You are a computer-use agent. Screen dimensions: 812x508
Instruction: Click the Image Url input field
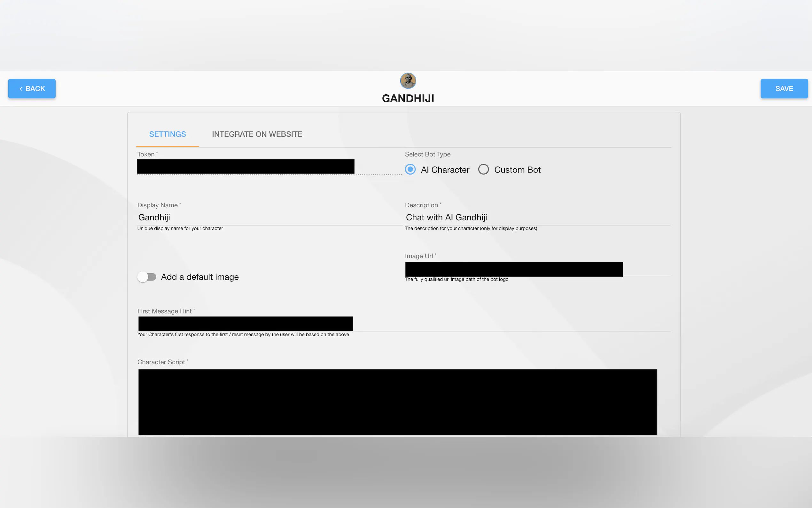pyautogui.click(x=514, y=269)
